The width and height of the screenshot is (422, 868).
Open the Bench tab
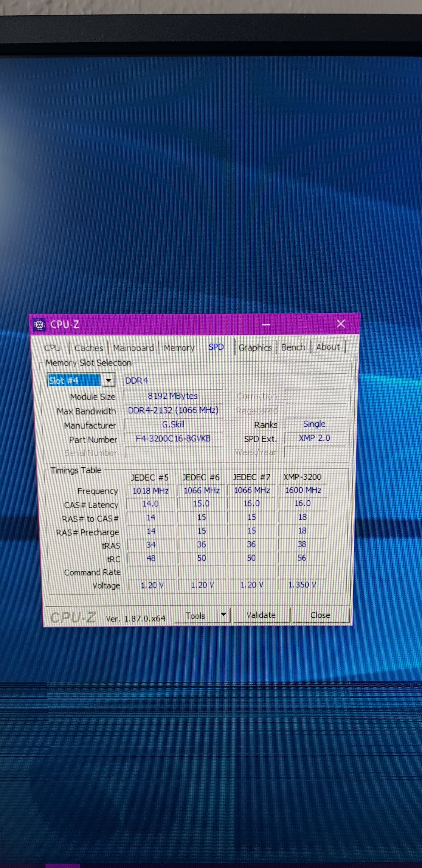pos(293,347)
